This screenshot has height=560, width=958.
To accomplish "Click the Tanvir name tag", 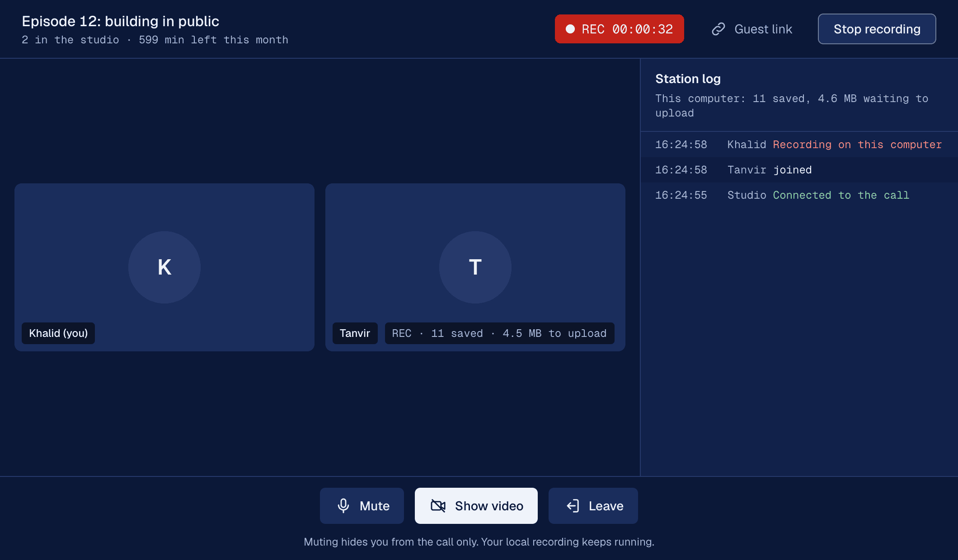I will tap(355, 333).
